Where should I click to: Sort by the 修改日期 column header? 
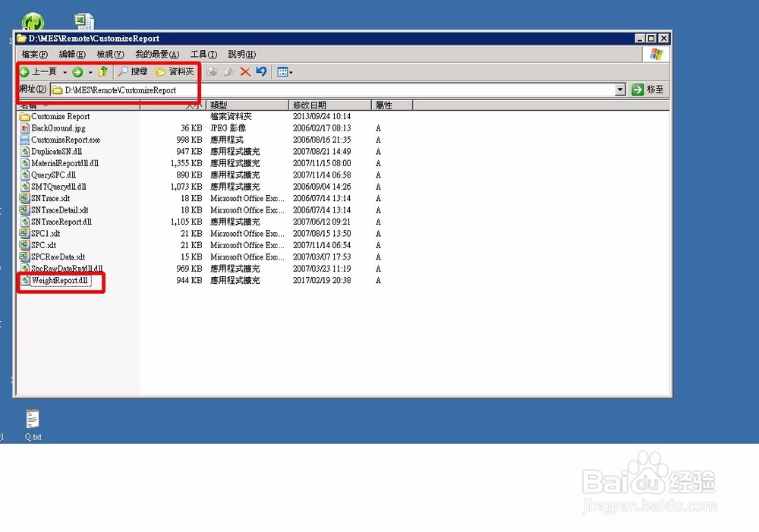330,105
